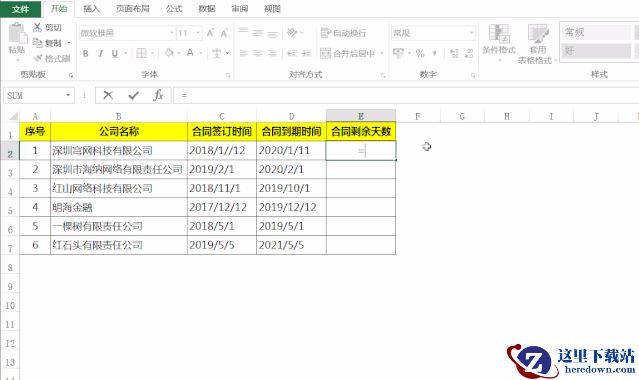The height and width of the screenshot is (380, 639).
Task: Select the Format Painter brush
Action: coord(38,58)
